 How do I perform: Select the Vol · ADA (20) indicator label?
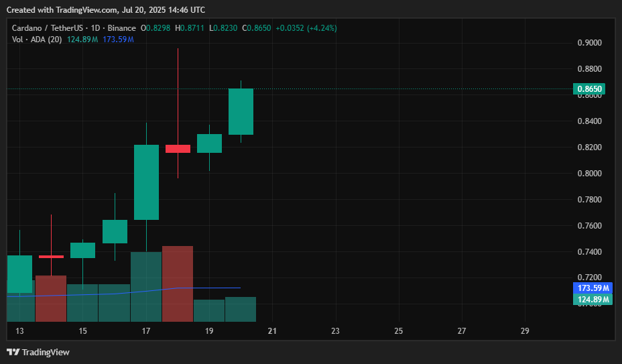(37, 40)
